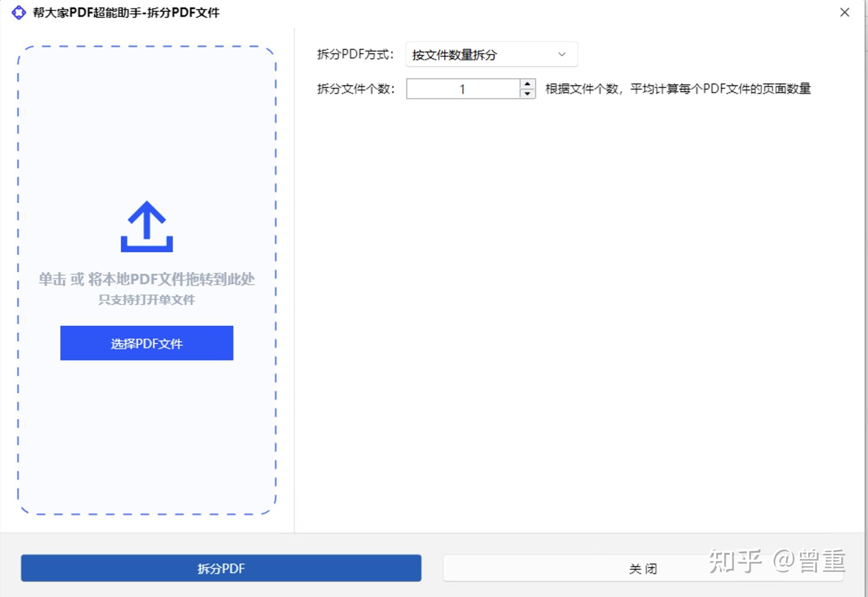Expand the dropdown chevron for split method
The height and width of the screenshot is (597, 868).
(562, 55)
